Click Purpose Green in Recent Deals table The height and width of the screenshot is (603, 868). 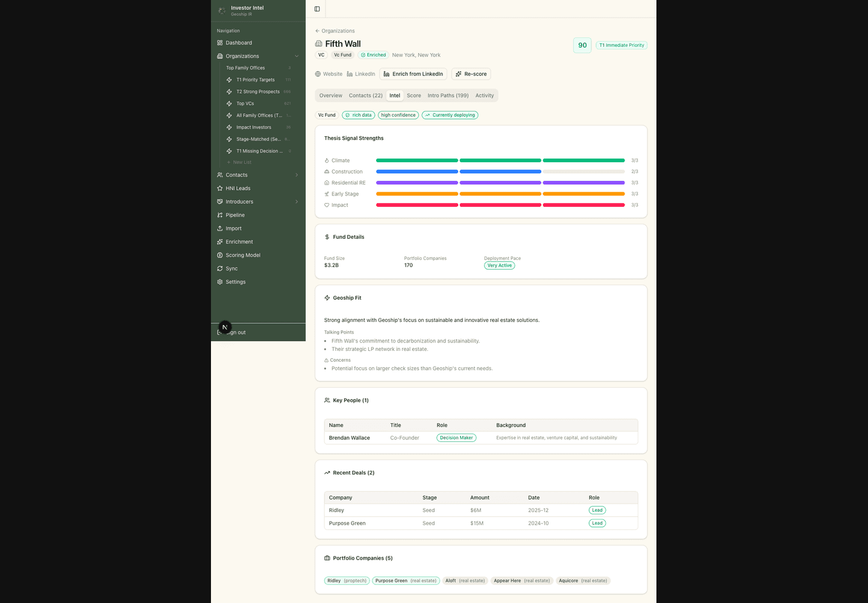pyautogui.click(x=347, y=523)
